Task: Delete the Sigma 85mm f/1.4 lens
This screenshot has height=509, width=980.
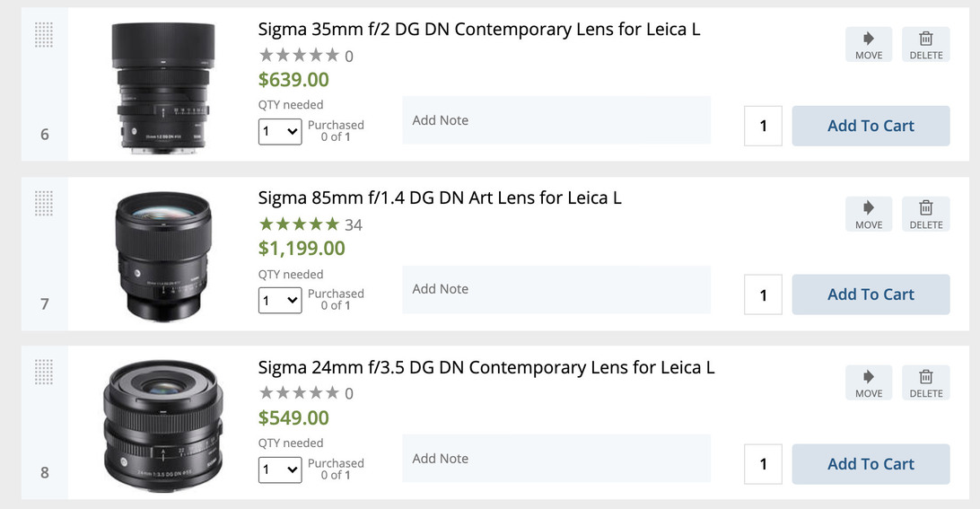Action: (926, 214)
